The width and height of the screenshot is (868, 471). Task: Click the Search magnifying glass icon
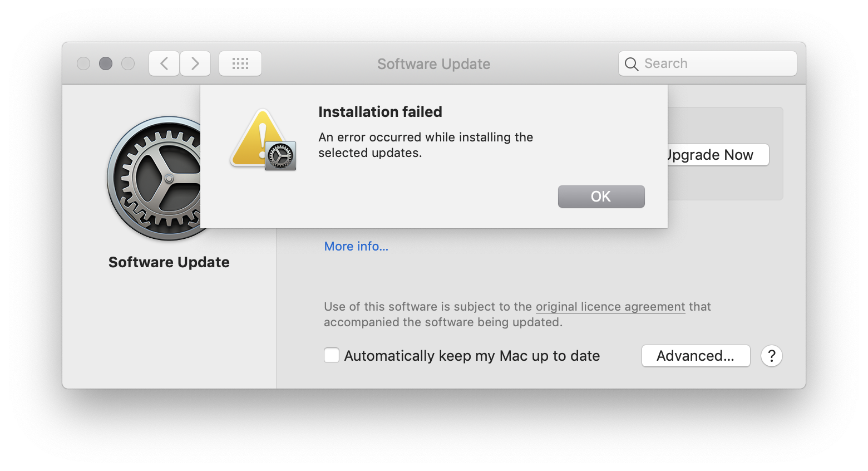coord(632,63)
